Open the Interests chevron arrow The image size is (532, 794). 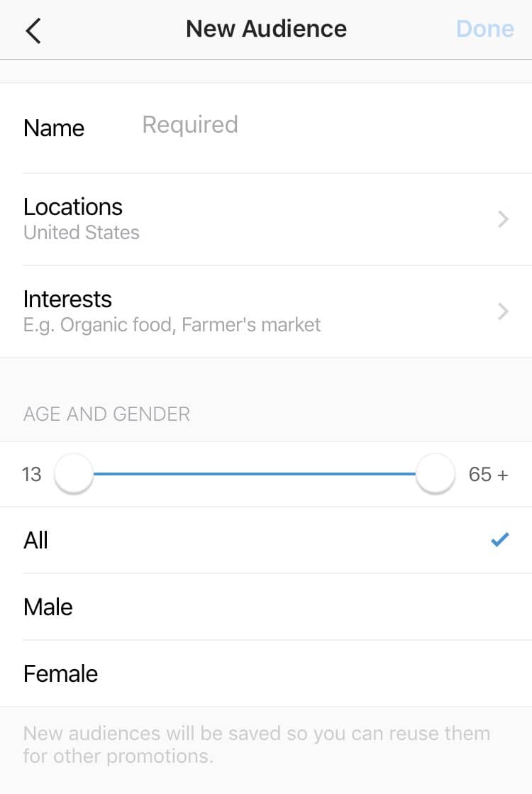tap(503, 311)
